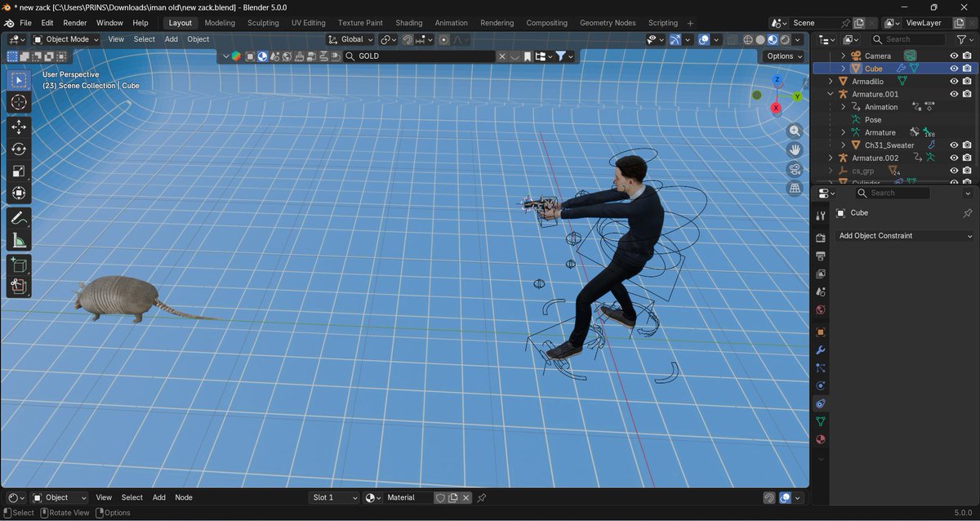
Task: Switch to Rendered viewport shading
Action: point(785,39)
